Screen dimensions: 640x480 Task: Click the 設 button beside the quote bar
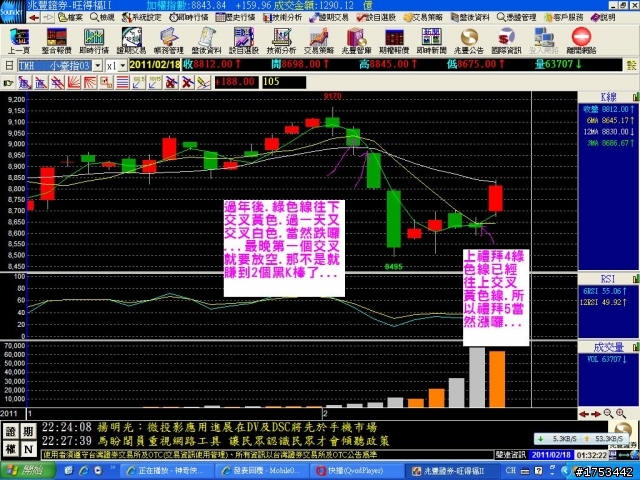tap(631, 65)
